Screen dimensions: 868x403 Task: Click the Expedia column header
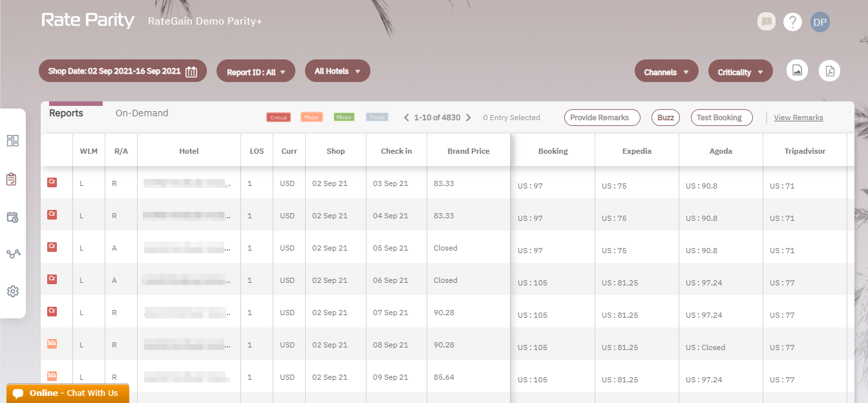point(637,151)
